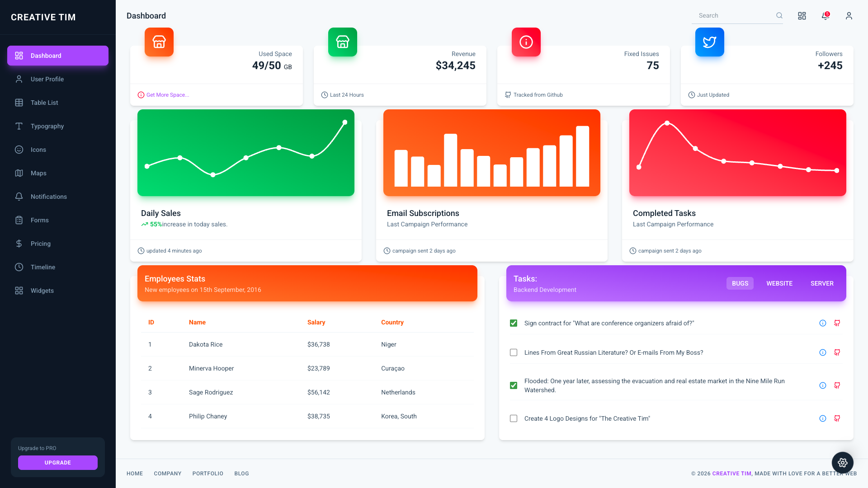Click the dashboard grid icon in header

pyautogui.click(x=802, y=16)
